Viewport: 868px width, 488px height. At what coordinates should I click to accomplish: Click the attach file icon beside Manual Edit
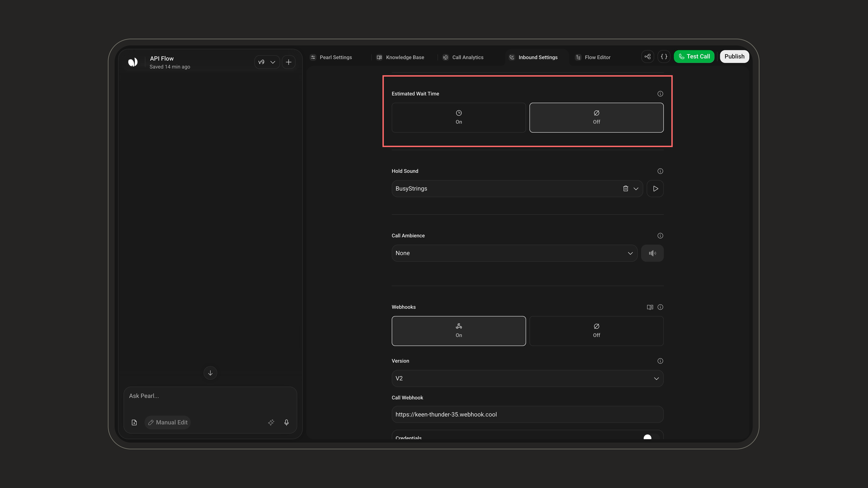pos(134,422)
